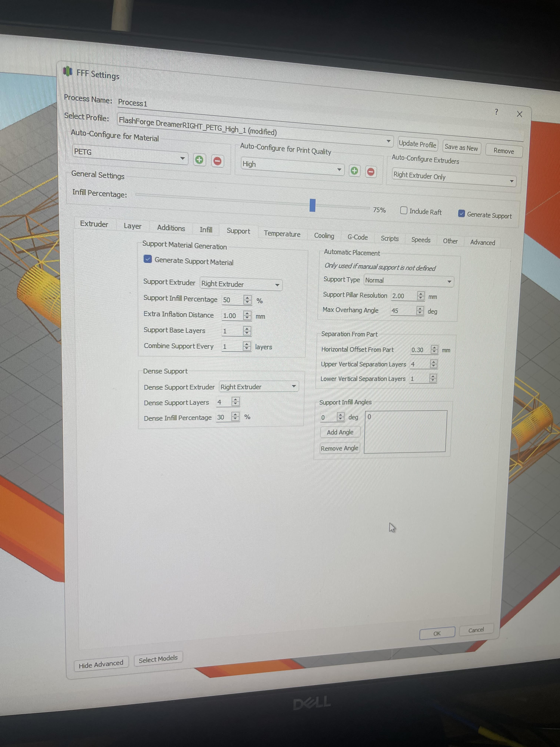Add a new material with green plus
This screenshot has height=747, width=560.
[199, 160]
